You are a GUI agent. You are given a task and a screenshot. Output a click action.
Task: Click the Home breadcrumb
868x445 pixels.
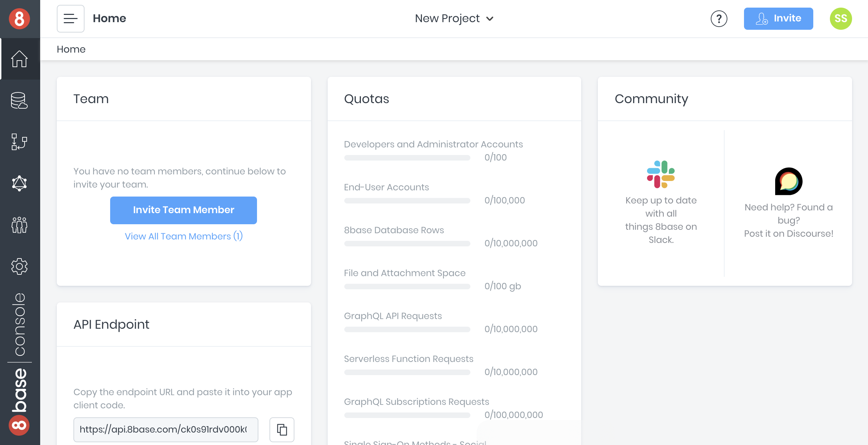(71, 49)
